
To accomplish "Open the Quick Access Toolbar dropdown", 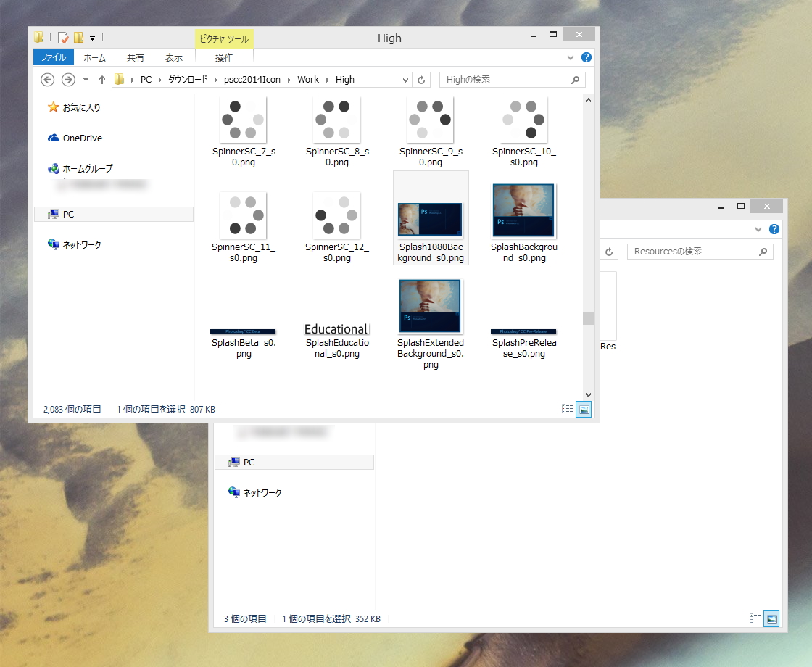I will click(x=92, y=37).
